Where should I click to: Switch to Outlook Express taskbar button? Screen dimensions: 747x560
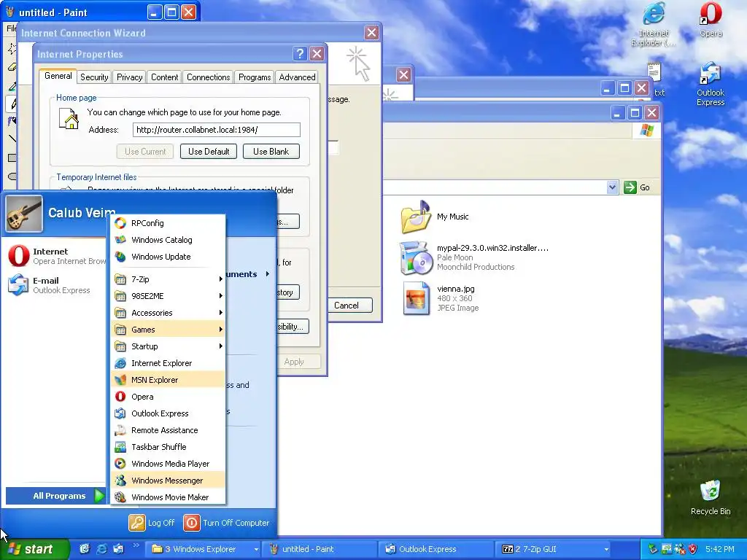tap(437, 549)
